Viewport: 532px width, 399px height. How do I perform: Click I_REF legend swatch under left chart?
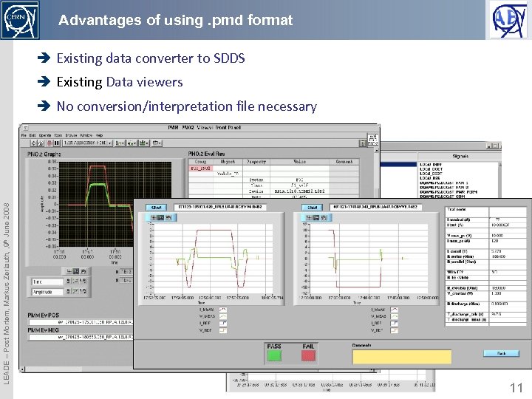point(223,324)
